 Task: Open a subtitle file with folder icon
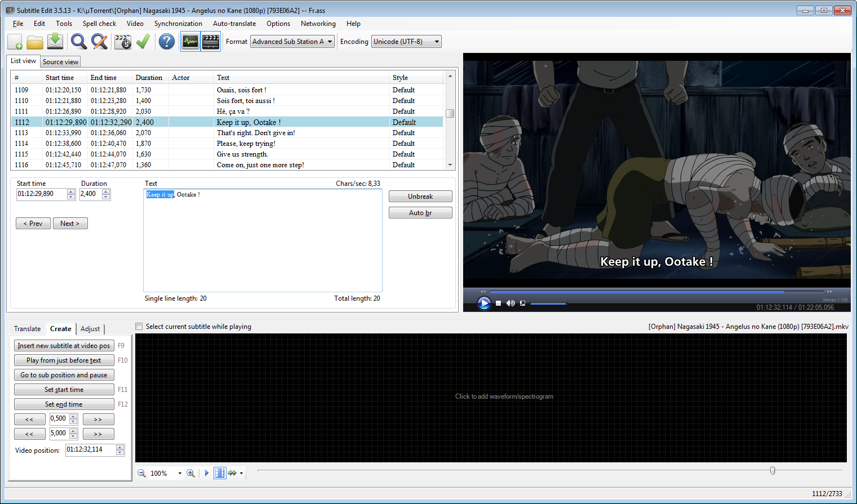(35, 42)
